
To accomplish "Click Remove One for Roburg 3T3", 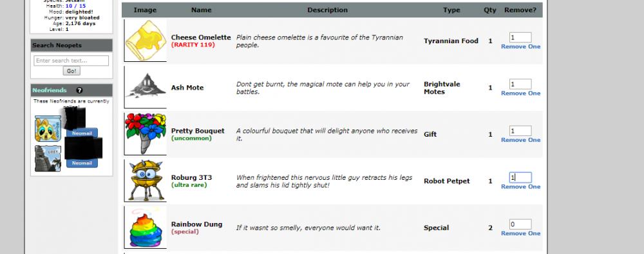I will point(520,186).
